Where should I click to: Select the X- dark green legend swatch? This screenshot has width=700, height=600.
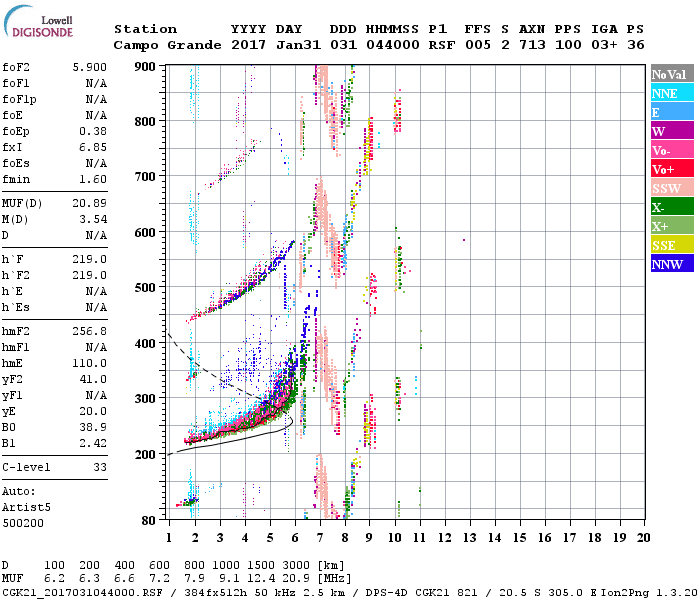point(668,207)
